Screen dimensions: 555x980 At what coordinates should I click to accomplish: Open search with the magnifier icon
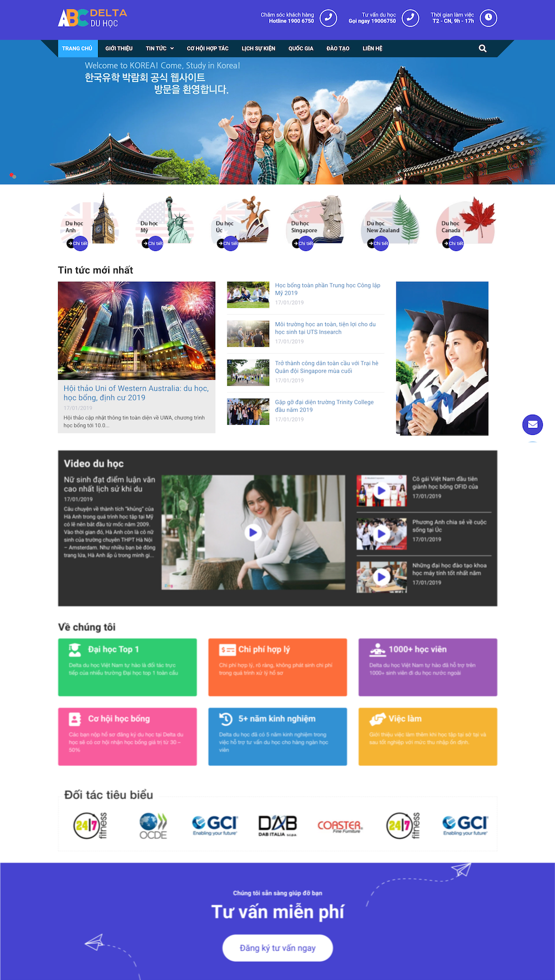click(483, 48)
